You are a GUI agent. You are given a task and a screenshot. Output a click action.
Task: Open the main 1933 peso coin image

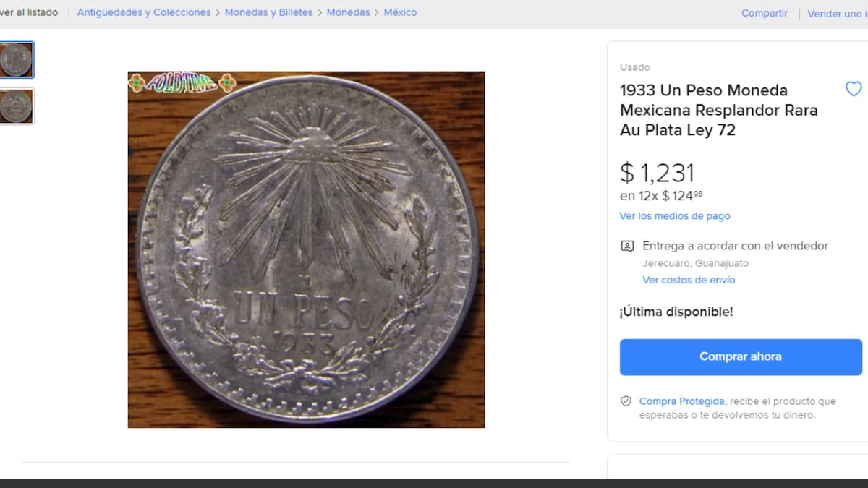pyautogui.click(x=306, y=249)
